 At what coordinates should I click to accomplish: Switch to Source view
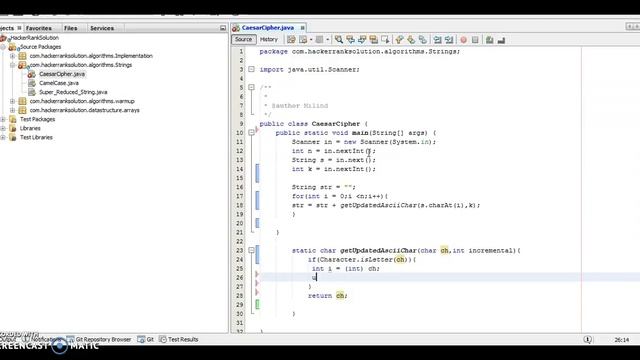[244, 39]
